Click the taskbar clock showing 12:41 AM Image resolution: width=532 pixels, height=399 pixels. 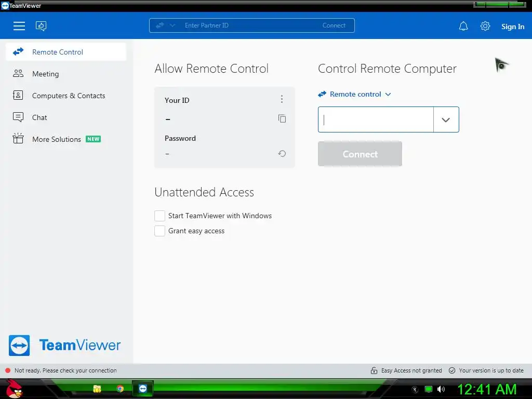tap(487, 389)
